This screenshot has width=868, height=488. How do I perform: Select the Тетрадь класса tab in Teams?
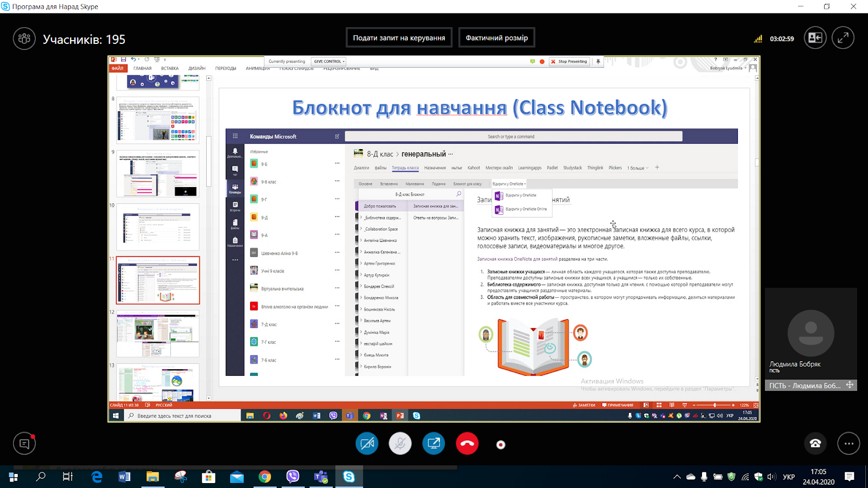(405, 168)
